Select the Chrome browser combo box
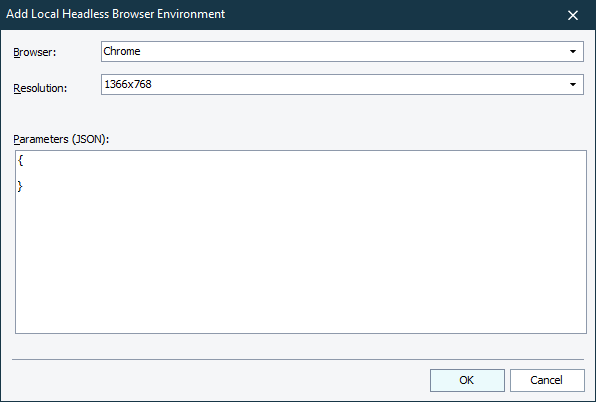596x402 pixels. [342, 51]
